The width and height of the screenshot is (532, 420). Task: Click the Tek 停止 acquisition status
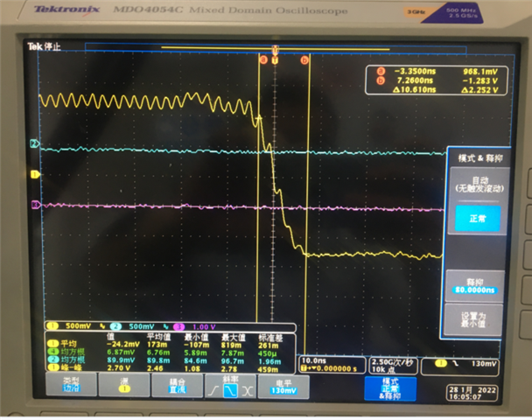point(44,46)
